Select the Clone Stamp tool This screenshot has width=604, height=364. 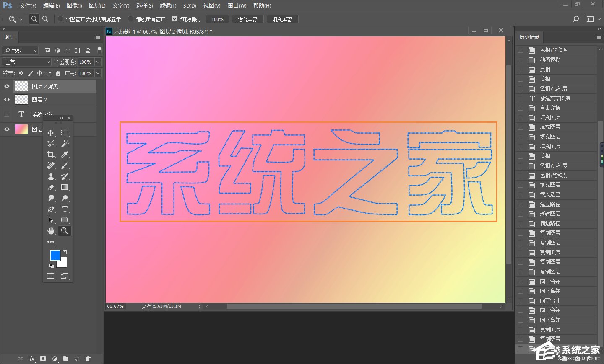tap(51, 176)
